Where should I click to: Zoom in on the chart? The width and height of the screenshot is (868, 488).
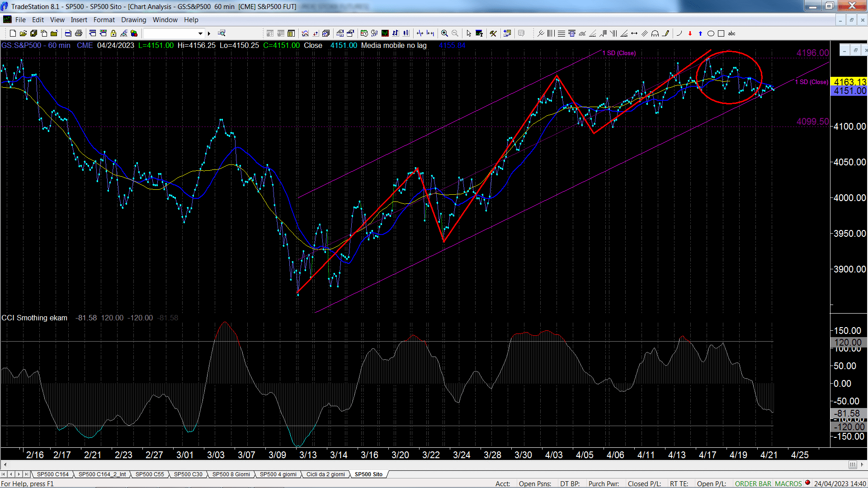pyautogui.click(x=444, y=33)
